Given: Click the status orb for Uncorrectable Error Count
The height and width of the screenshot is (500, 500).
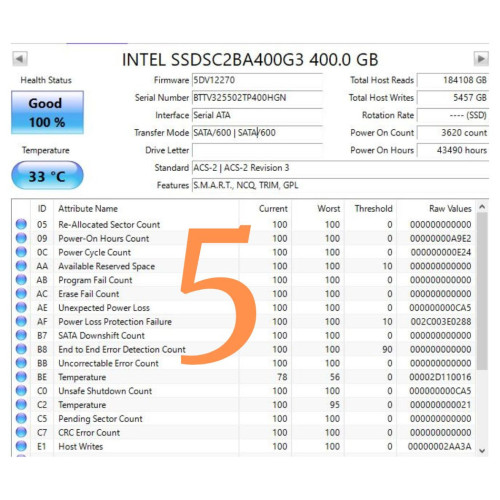Looking at the screenshot, I should (21, 363).
